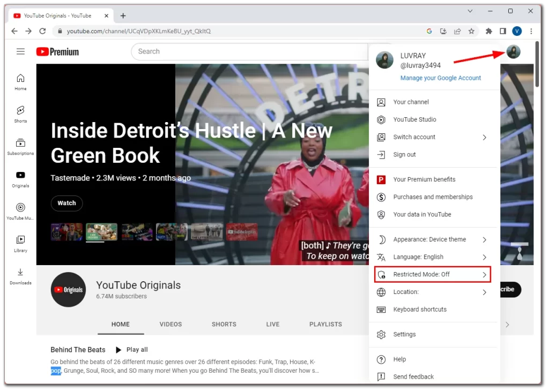Select the third featured thumbnail with guitar

[137, 232]
